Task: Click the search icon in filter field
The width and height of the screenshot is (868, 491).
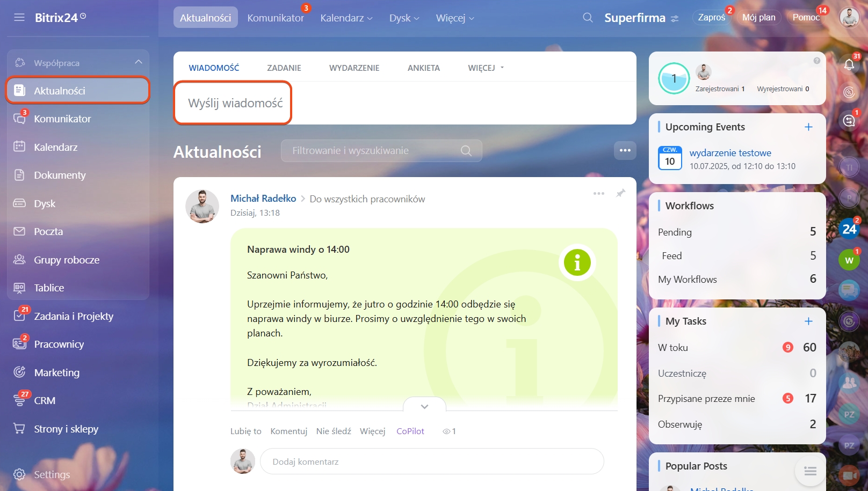Action: point(466,151)
